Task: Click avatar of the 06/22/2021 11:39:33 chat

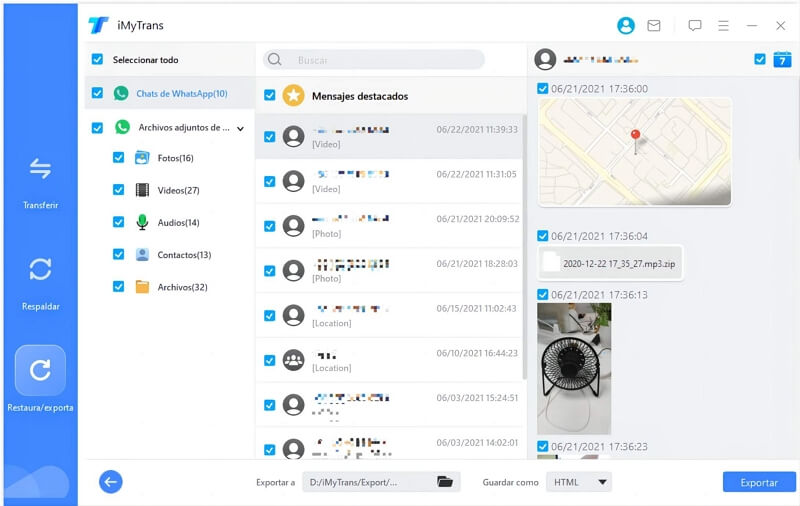Action: [x=293, y=136]
